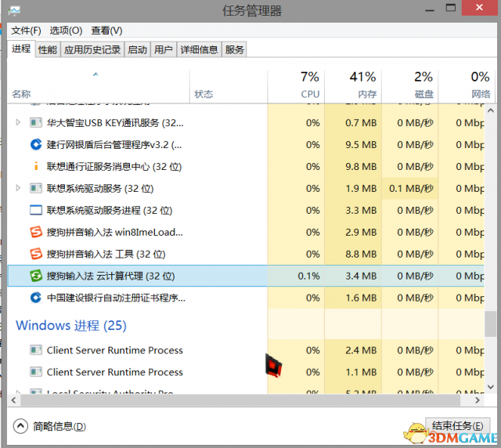Click the horizontal scrollbar thumb
Screen dimensions: 501x448
240,400
